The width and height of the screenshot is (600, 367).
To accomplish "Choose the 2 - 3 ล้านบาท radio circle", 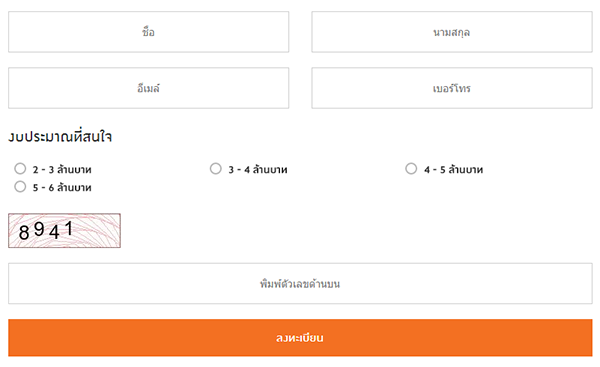I will point(20,168).
